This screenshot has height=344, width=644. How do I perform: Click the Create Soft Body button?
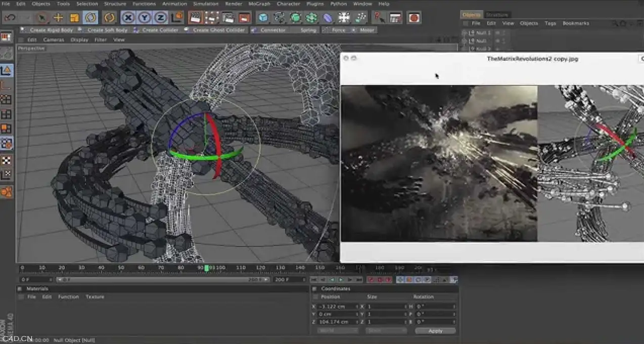(103, 30)
